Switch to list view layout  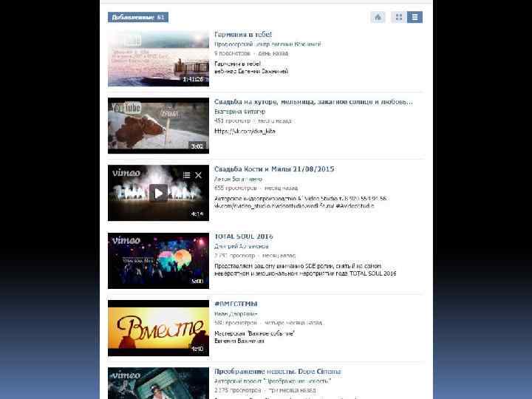[x=415, y=17]
